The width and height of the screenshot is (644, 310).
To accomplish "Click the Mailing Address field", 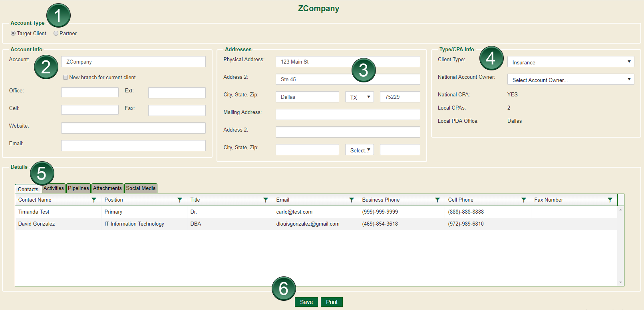I will click(x=348, y=114).
